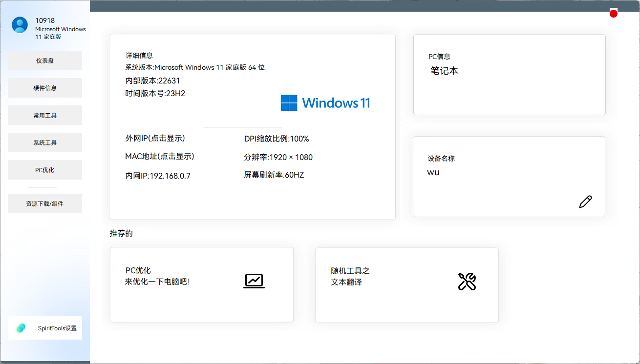Click the user avatar icon
The image size is (640, 364).
coord(20,25)
